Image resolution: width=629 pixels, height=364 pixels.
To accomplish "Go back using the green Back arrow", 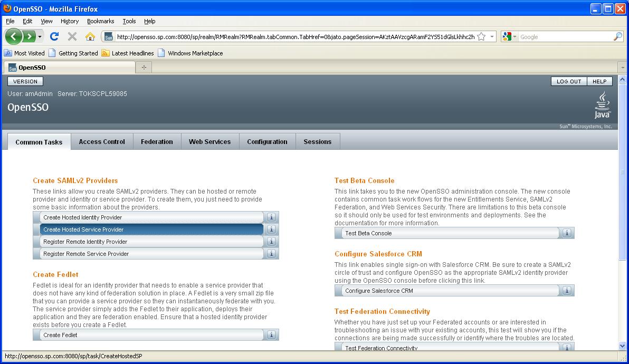I will point(13,37).
